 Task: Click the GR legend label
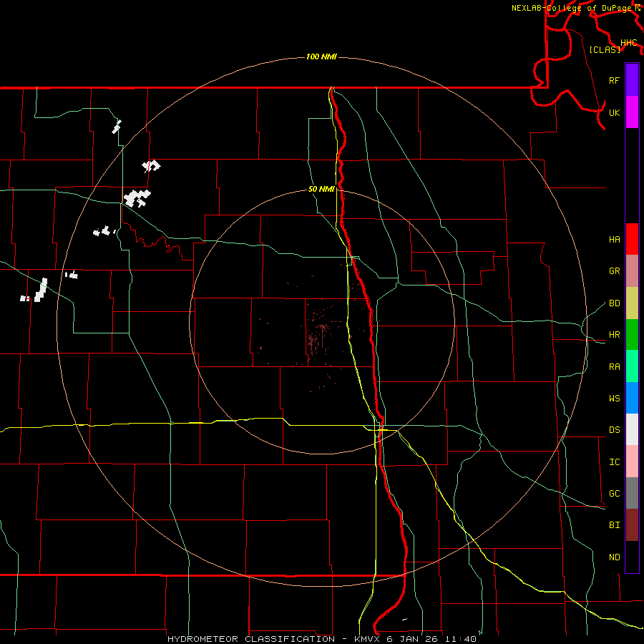click(615, 271)
